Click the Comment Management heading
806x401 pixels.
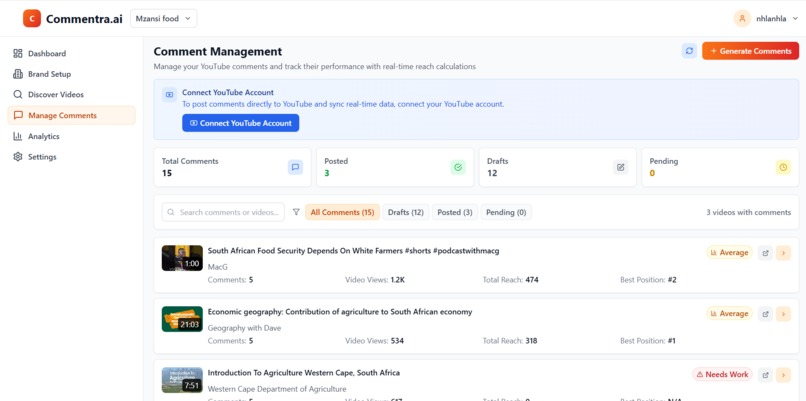(218, 51)
